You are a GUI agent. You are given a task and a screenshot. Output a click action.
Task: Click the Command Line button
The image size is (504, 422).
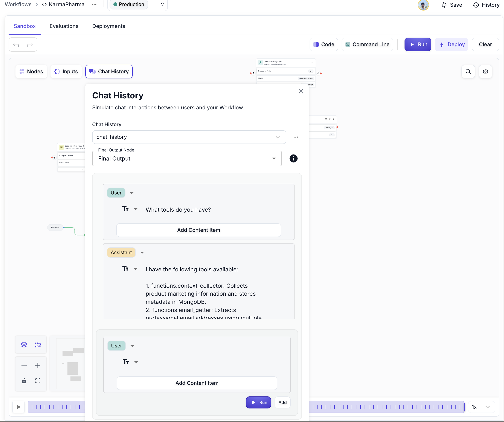click(367, 44)
